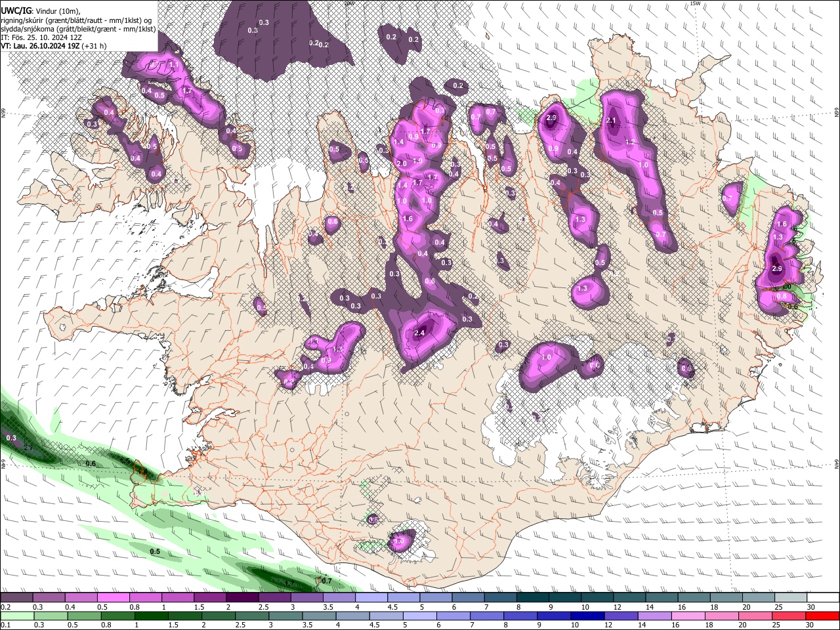This screenshot has width=840, height=630.
Task: Click the dark mauve 0.2 swatch in upper legend
Action: [16, 598]
